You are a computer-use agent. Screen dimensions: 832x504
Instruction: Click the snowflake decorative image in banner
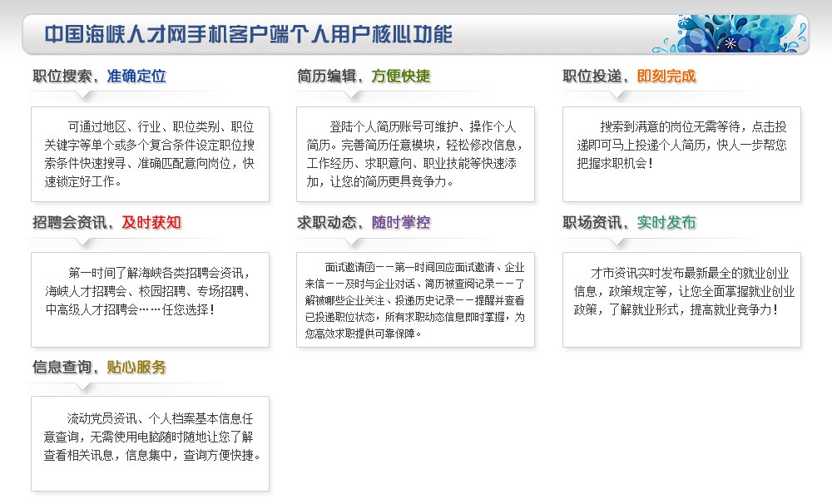point(730,34)
